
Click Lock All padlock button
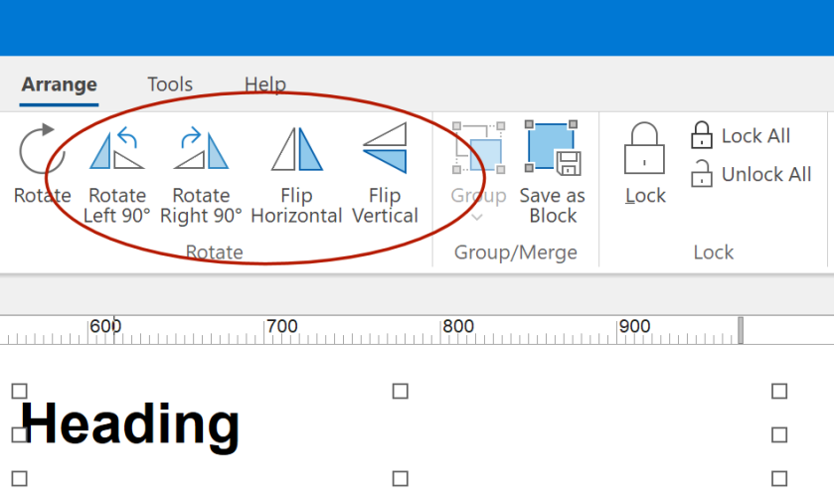[741, 135]
